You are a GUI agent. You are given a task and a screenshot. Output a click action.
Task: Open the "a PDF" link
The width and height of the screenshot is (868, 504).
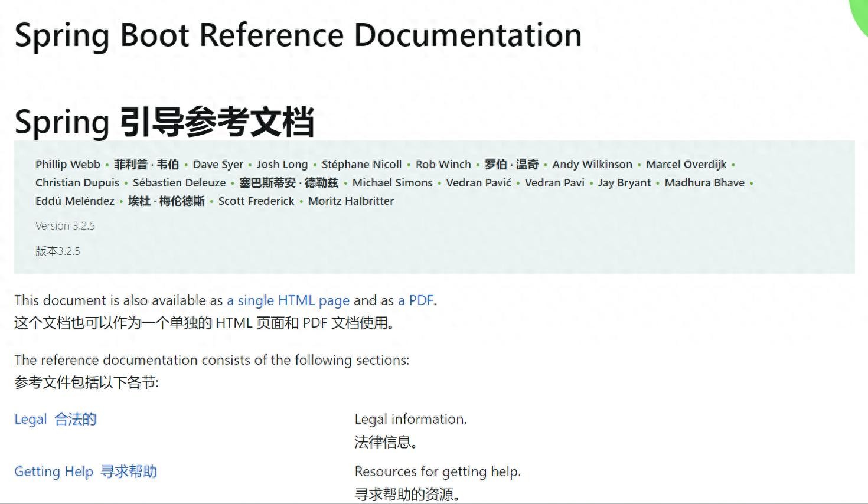[416, 300]
